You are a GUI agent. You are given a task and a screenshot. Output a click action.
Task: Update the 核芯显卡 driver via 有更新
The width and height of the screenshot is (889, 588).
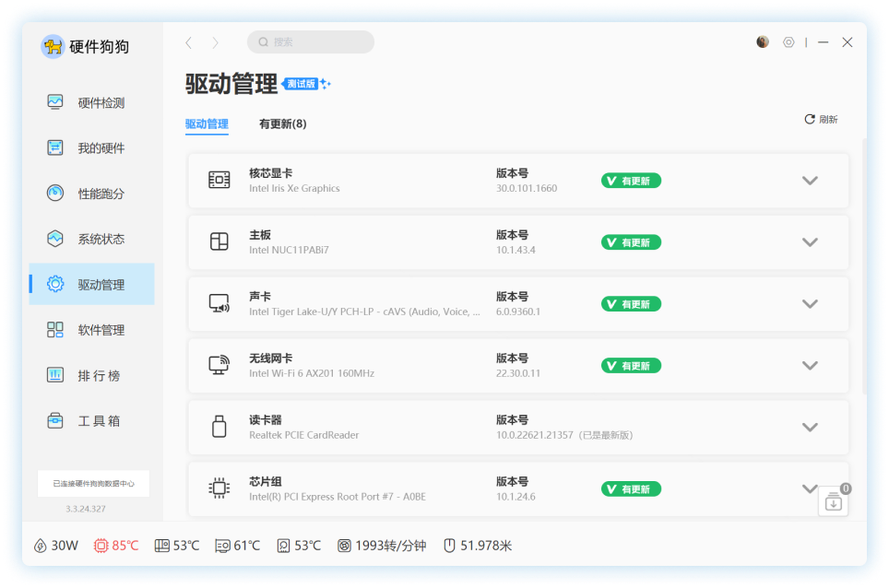(x=631, y=181)
